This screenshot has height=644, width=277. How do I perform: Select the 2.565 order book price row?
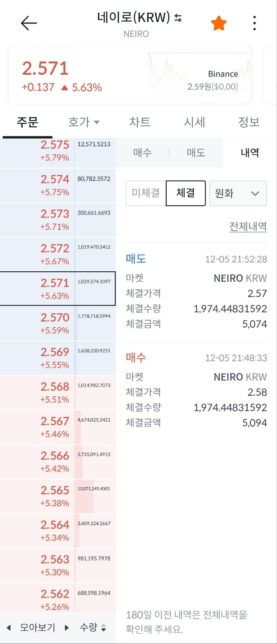[58, 496]
